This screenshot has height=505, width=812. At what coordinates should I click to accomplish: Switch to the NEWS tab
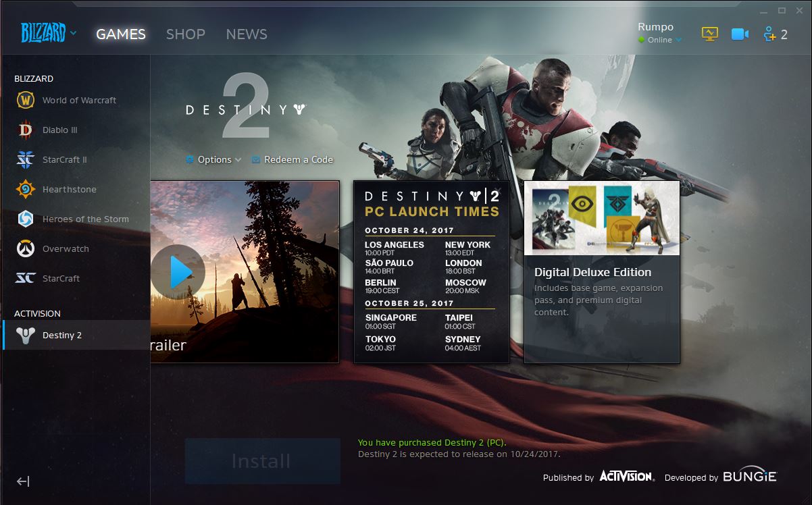[x=247, y=34]
